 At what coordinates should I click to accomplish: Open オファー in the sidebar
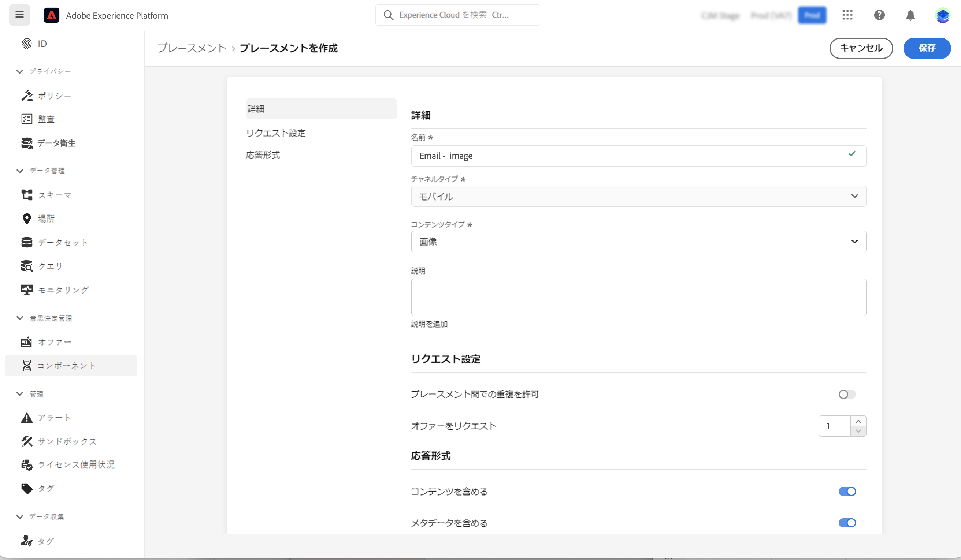tap(54, 342)
